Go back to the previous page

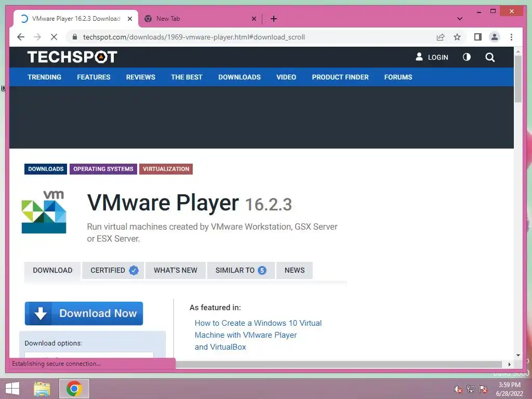tap(21, 37)
